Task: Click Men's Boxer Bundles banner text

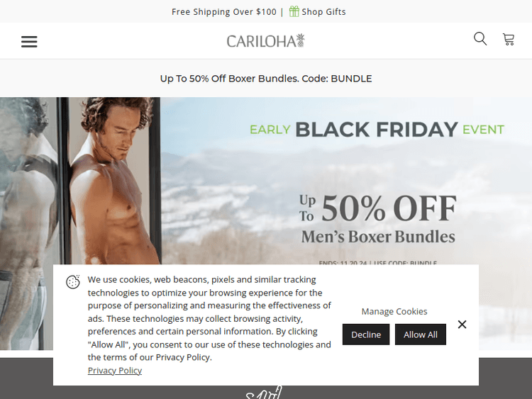Action: (x=378, y=237)
